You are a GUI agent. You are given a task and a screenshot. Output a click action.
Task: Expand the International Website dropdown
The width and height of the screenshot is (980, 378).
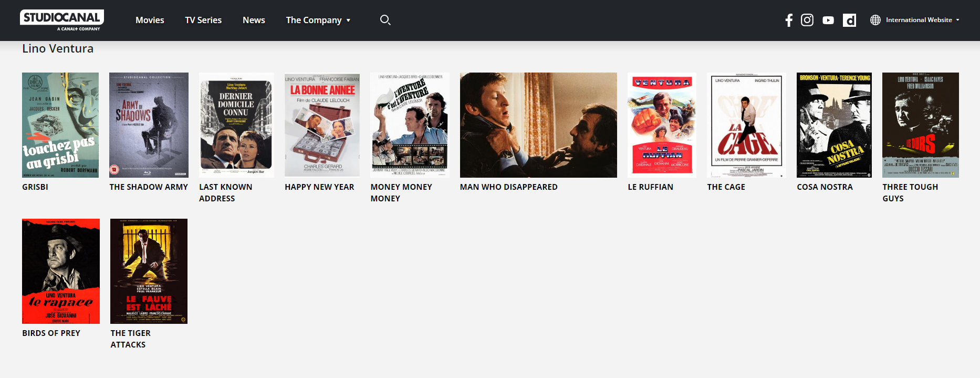coord(923,20)
